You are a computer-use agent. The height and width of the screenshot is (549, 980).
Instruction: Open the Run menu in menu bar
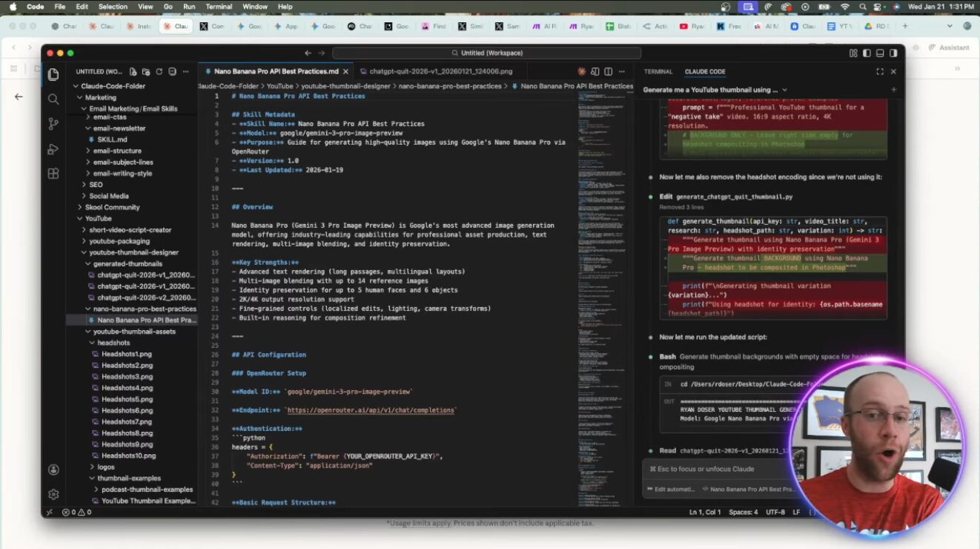[189, 7]
